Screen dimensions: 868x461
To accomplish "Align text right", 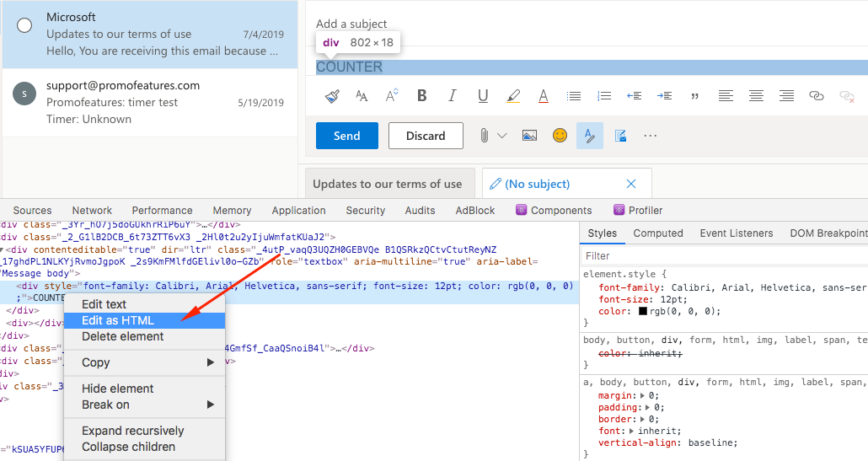I will (x=786, y=96).
